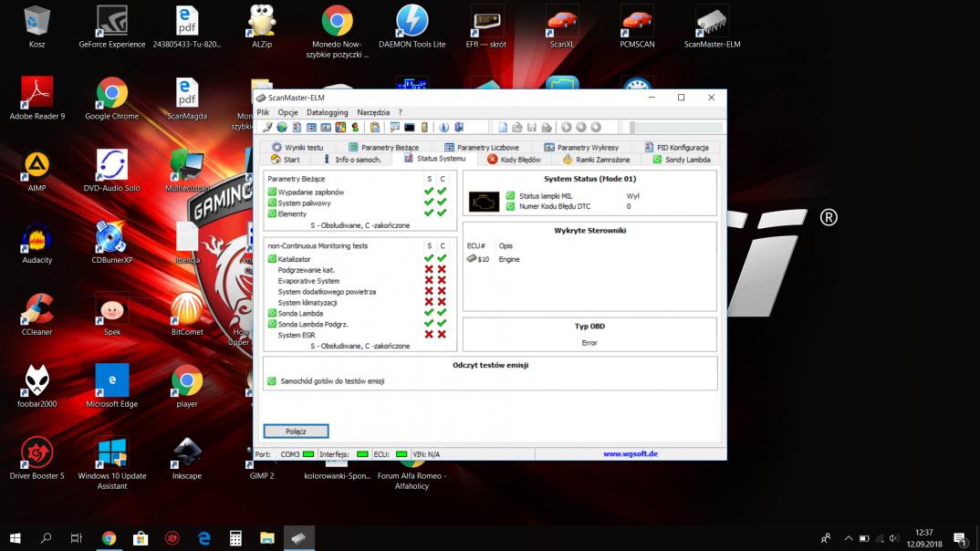Click the ECU green status indicator
980x551 pixels.
click(x=401, y=454)
